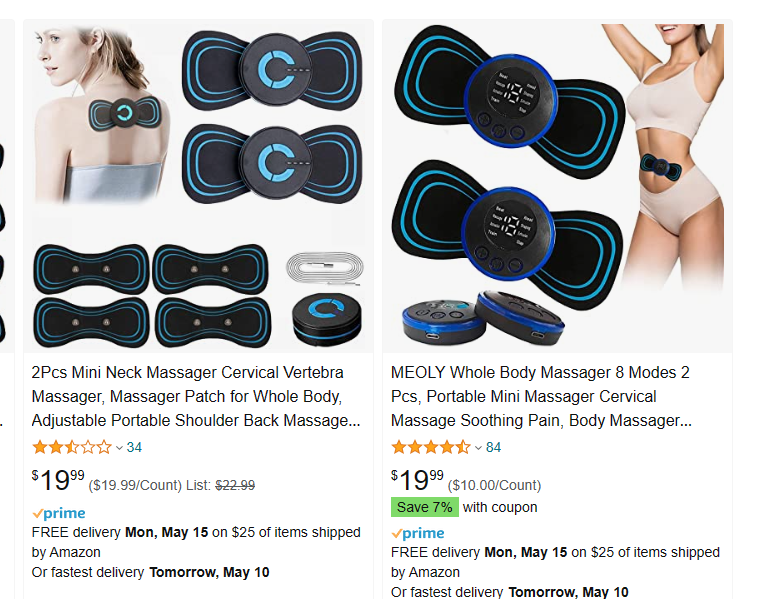Expand rating dropdown arrow beside 84 reviews
The height and width of the screenshot is (599, 757).
(478, 448)
